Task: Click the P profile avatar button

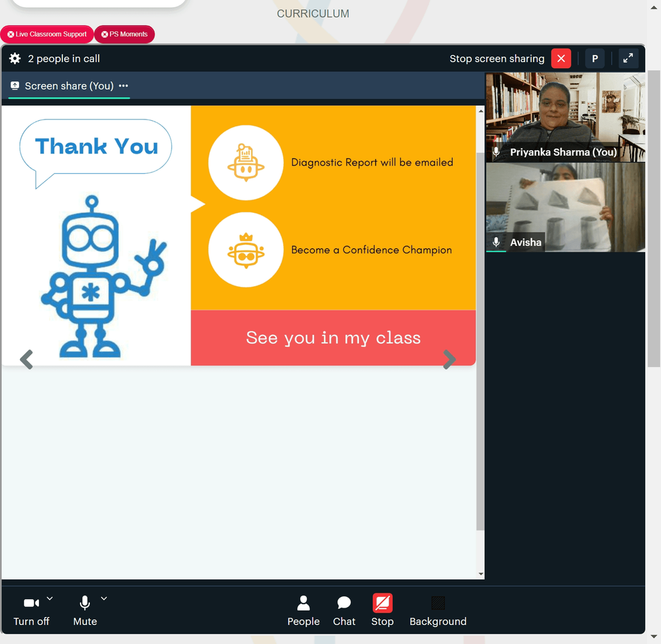Action: pos(595,59)
